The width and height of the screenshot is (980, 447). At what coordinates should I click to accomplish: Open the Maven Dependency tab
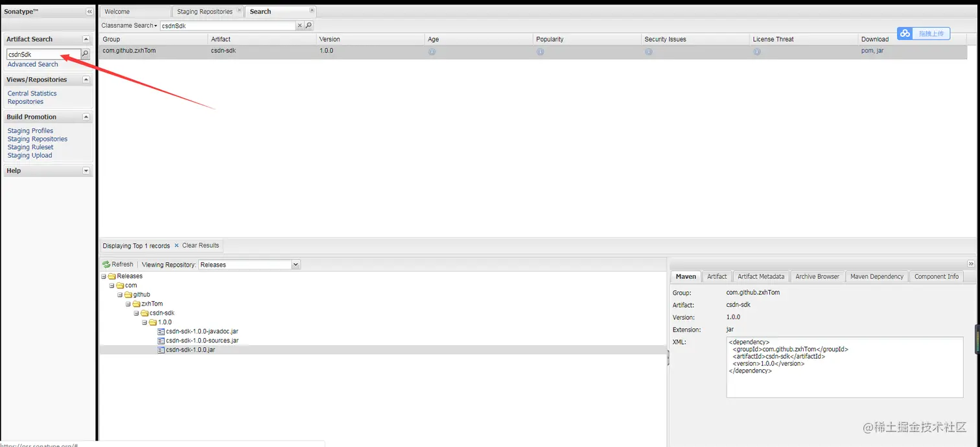(x=877, y=276)
